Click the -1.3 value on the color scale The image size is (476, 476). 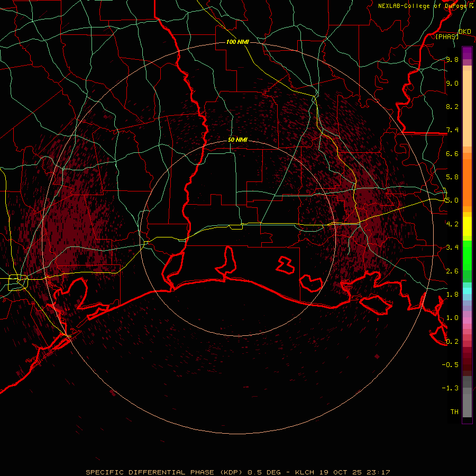[x=450, y=388]
